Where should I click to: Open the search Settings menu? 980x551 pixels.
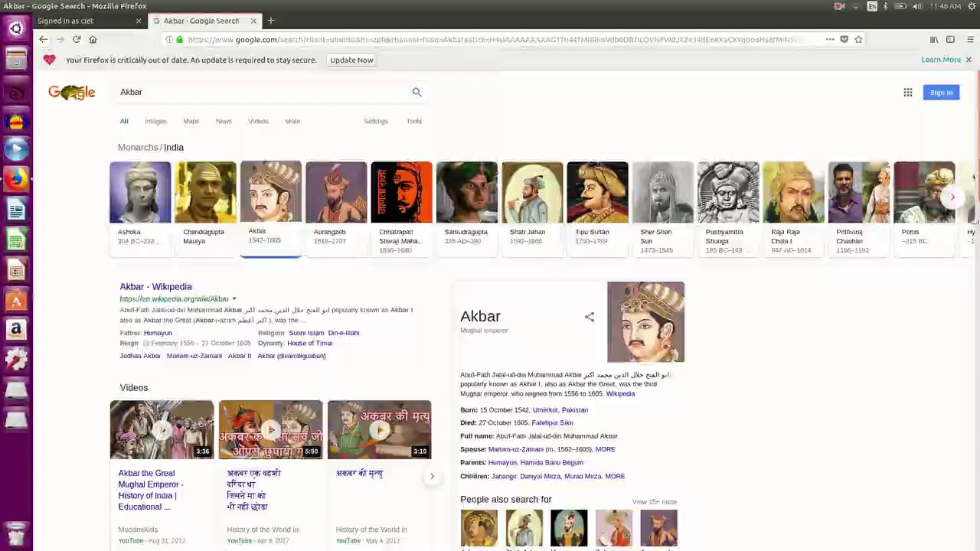click(x=376, y=121)
